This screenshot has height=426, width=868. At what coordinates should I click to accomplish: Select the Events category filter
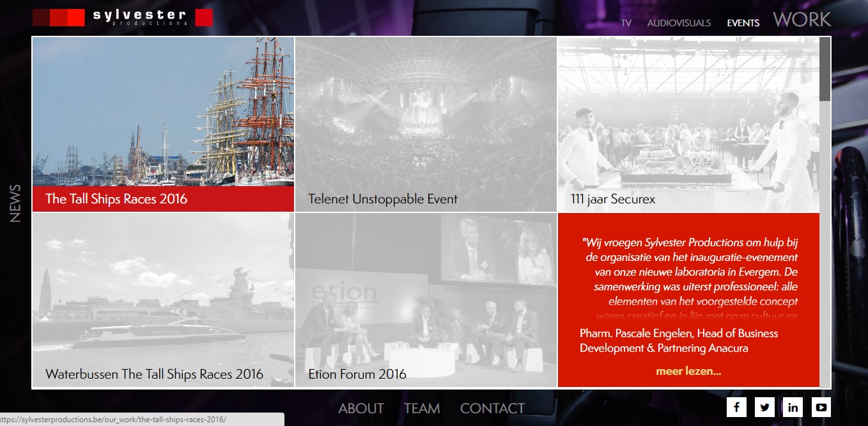click(743, 23)
